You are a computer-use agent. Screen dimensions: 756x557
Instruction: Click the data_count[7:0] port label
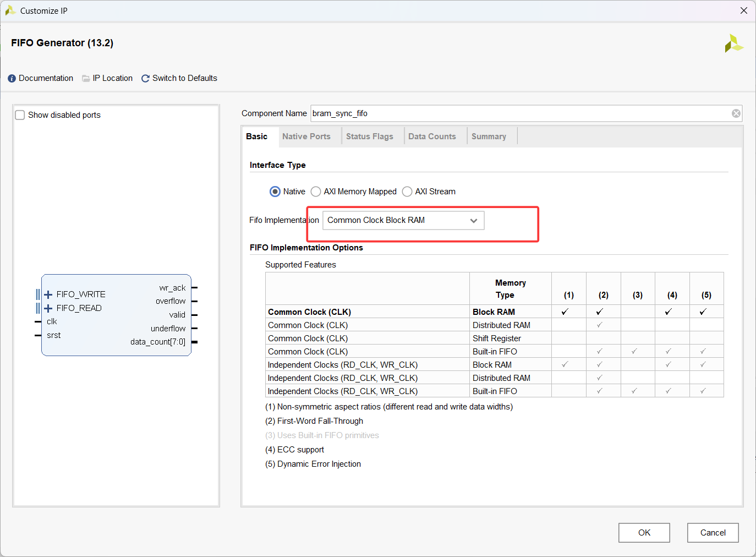pyautogui.click(x=158, y=342)
